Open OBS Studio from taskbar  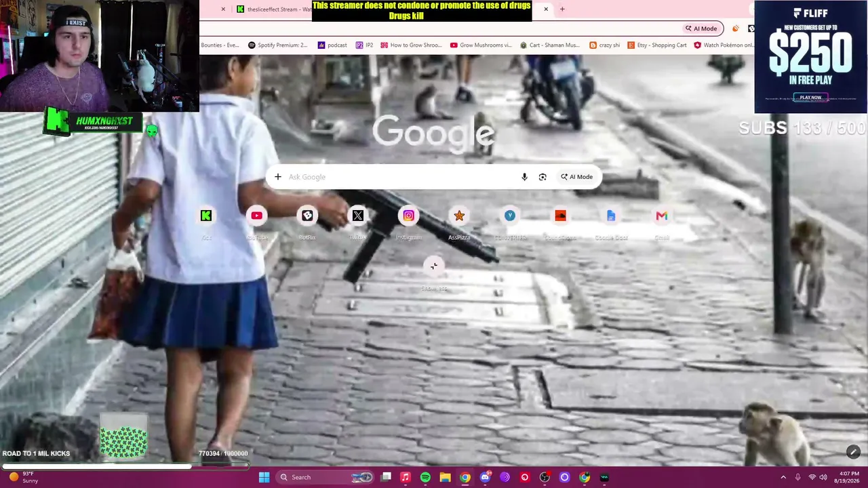point(545,477)
